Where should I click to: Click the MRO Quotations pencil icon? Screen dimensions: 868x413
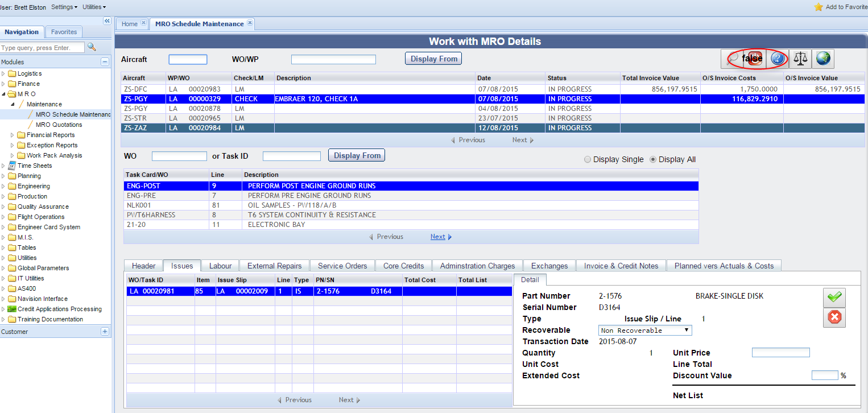31,125
